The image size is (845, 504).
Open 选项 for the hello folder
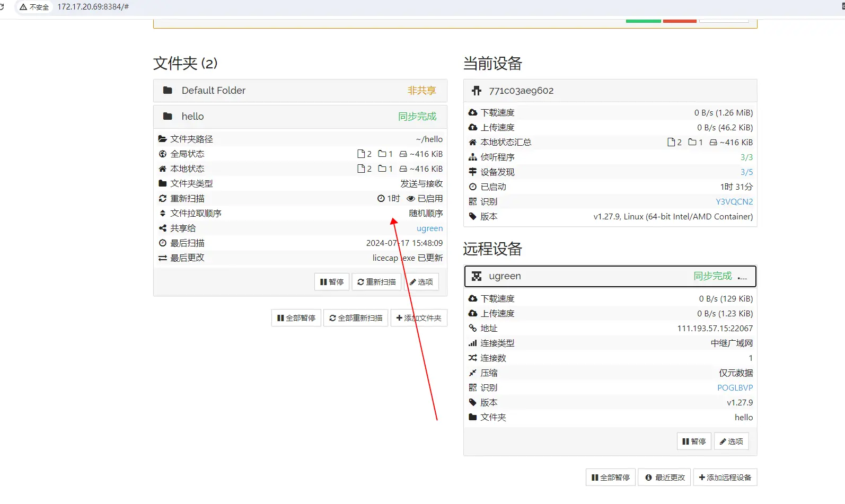(421, 282)
